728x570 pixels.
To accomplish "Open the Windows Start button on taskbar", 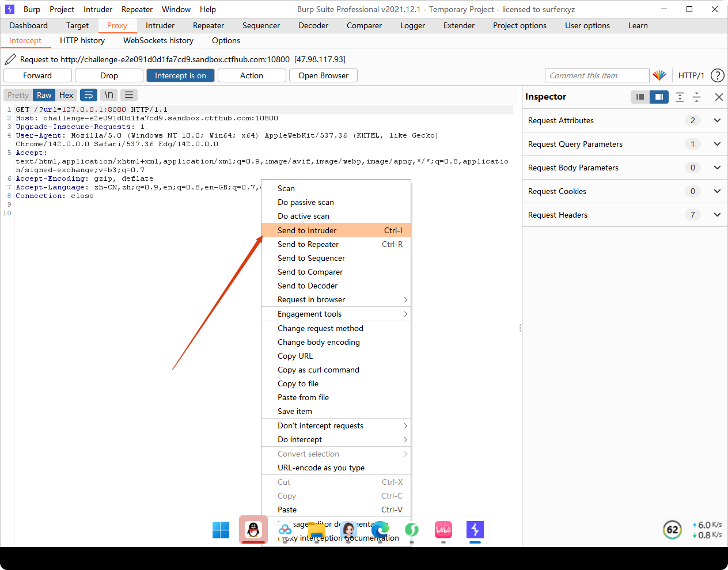I will (221, 530).
